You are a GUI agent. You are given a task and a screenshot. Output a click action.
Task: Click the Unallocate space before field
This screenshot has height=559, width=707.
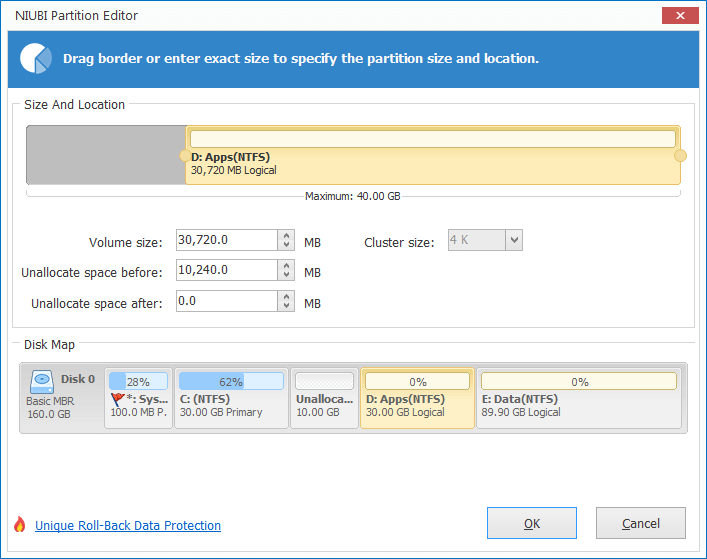[x=227, y=270]
